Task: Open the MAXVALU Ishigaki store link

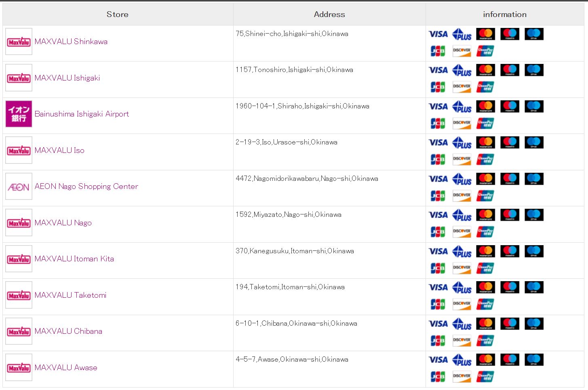Action: 67,78
